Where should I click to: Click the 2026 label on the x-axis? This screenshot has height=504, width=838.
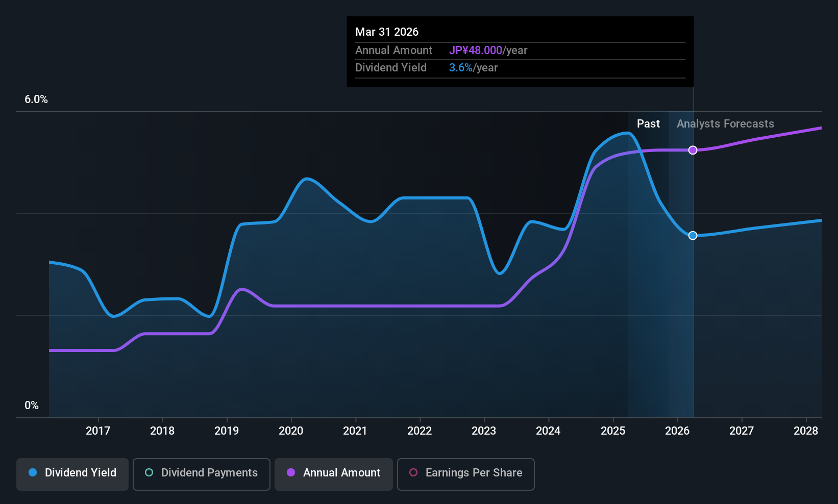click(x=678, y=431)
